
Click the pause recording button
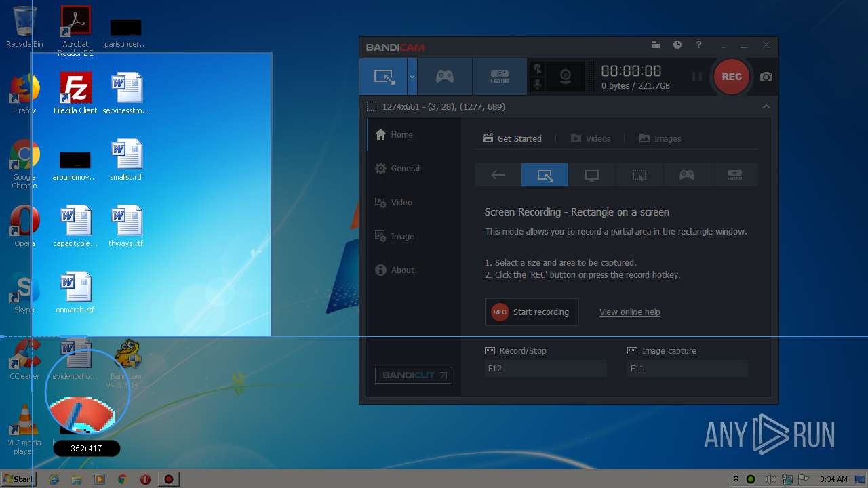[696, 77]
